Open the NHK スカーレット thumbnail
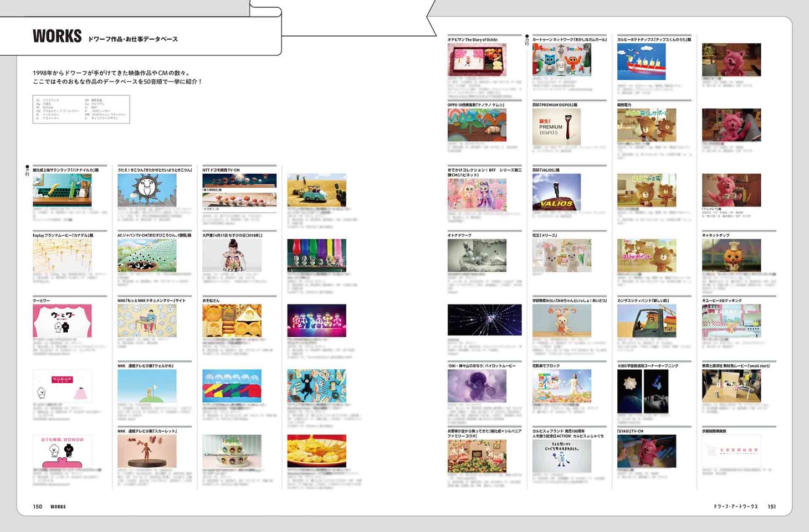 [147, 451]
